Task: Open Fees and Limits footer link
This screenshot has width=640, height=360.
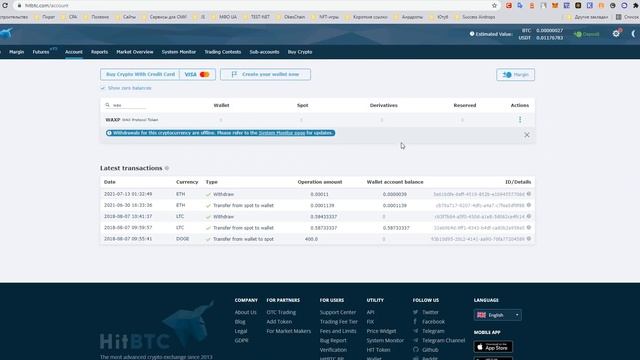Action: [x=338, y=331]
